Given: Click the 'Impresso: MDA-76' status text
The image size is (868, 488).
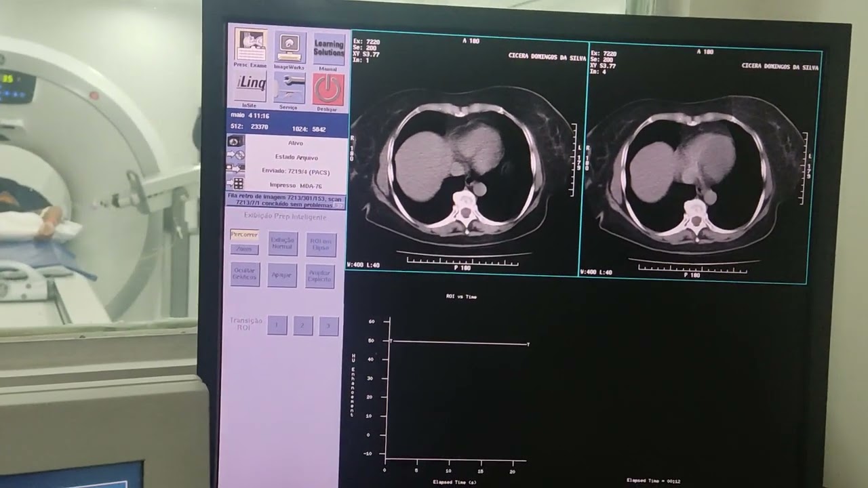Looking at the screenshot, I should pyautogui.click(x=296, y=185).
